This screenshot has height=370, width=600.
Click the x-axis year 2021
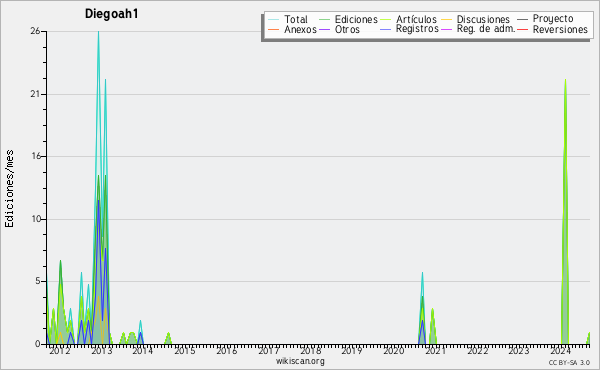[435, 351]
